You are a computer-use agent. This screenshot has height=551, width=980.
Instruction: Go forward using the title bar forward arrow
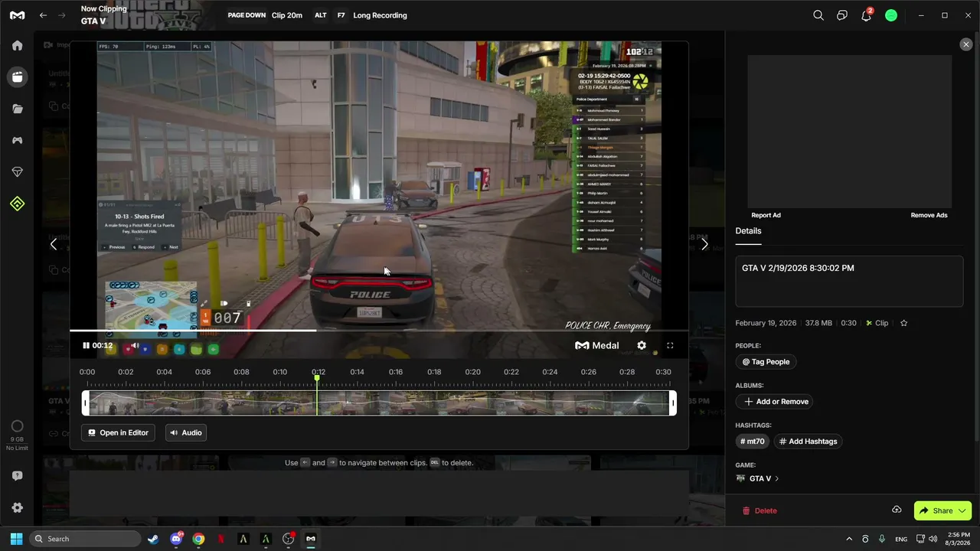pyautogui.click(x=63, y=15)
